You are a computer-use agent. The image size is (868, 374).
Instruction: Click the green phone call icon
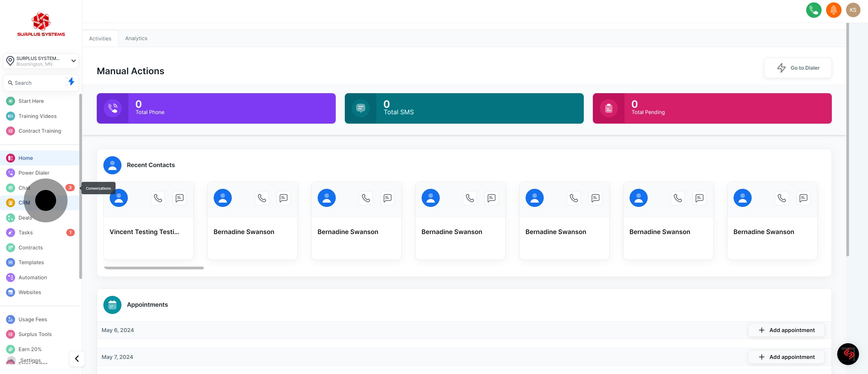click(x=813, y=10)
